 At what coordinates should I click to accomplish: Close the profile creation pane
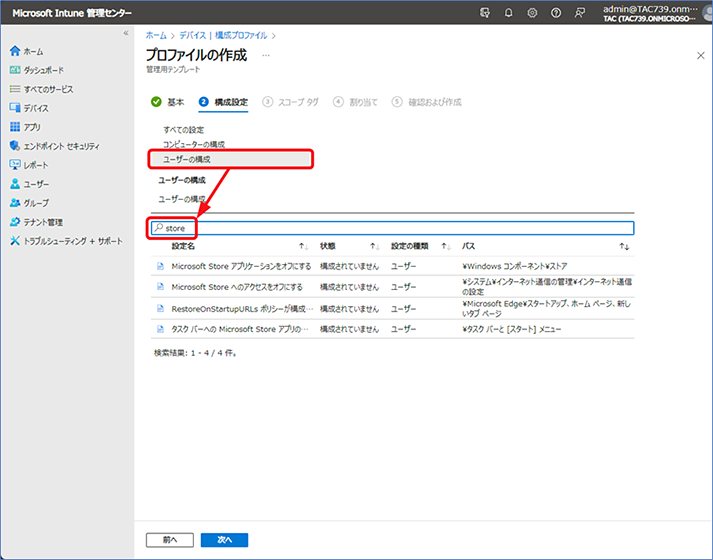700,55
